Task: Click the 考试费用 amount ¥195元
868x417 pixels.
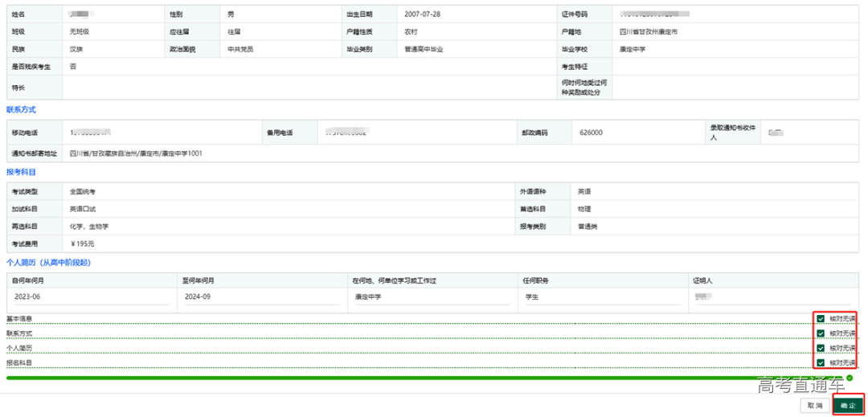Action: point(83,243)
